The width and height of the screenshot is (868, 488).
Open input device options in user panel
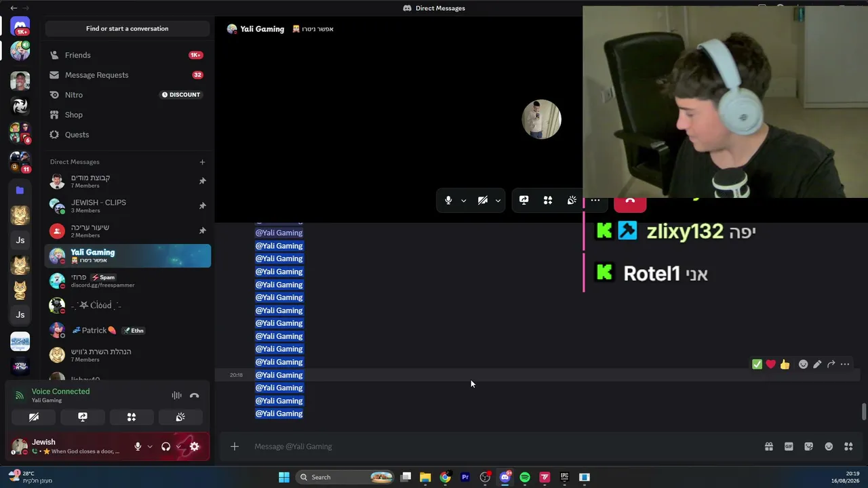[150, 447]
